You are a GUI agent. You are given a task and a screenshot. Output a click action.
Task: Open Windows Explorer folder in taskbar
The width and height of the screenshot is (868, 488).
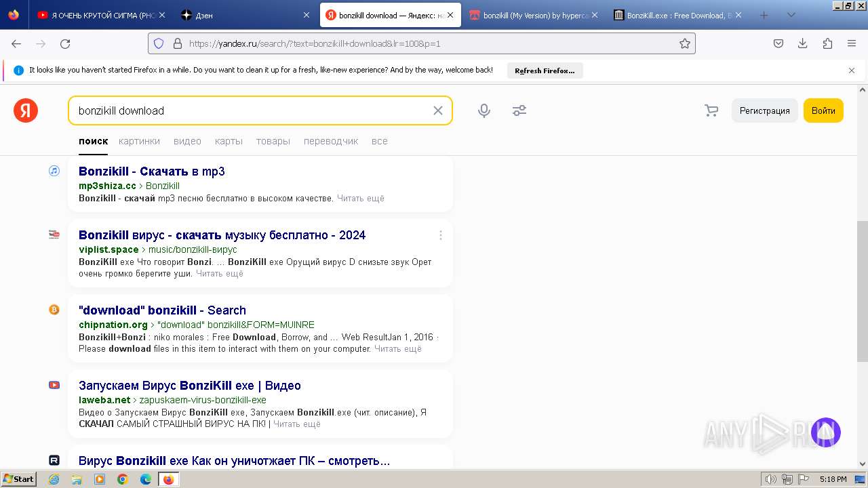[x=77, y=479]
